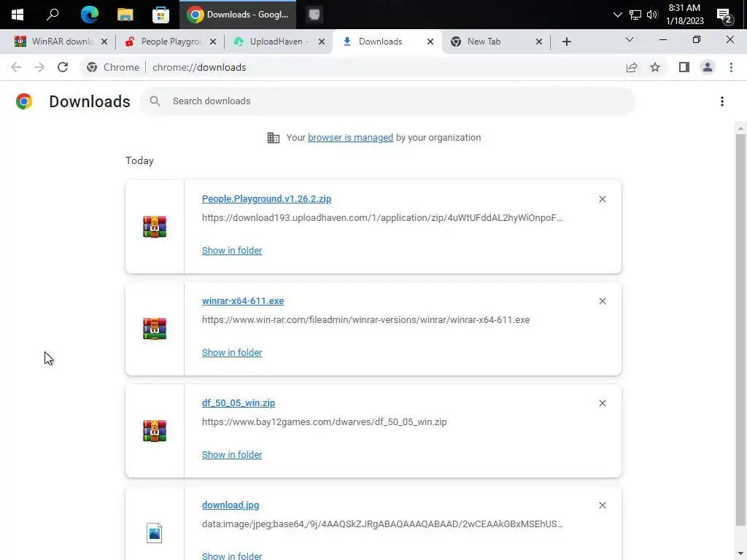
Task: Show winrar-x64-611.exe in folder
Action: tap(232, 352)
